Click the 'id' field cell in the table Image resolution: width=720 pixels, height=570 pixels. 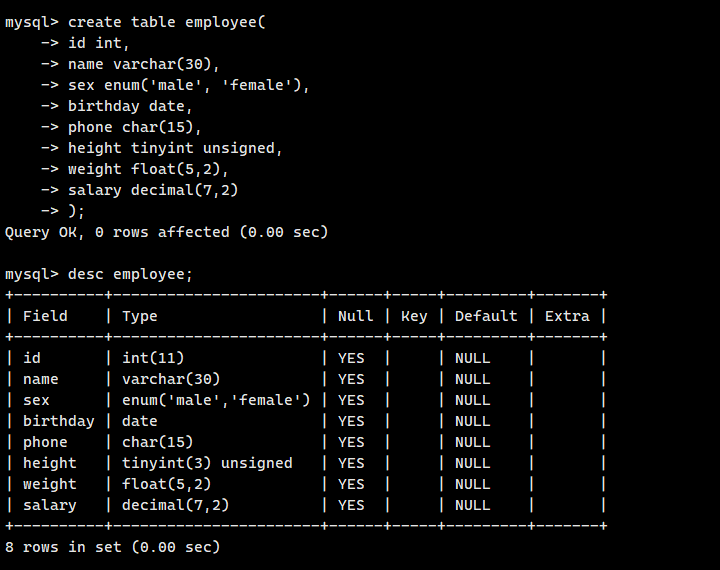[x=32, y=358]
